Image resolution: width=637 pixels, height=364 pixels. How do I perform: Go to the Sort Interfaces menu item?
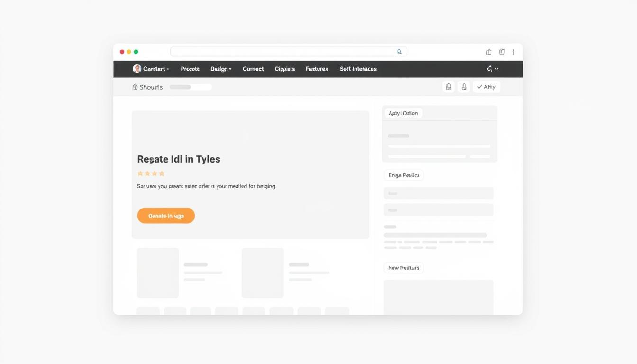(358, 69)
